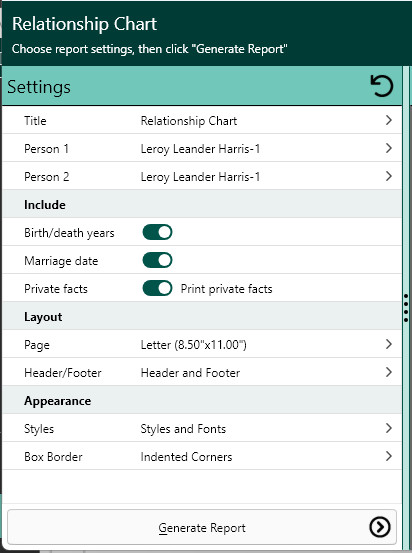Click 'Relationship Chart' title value

pyautogui.click(x=189, y=121)
